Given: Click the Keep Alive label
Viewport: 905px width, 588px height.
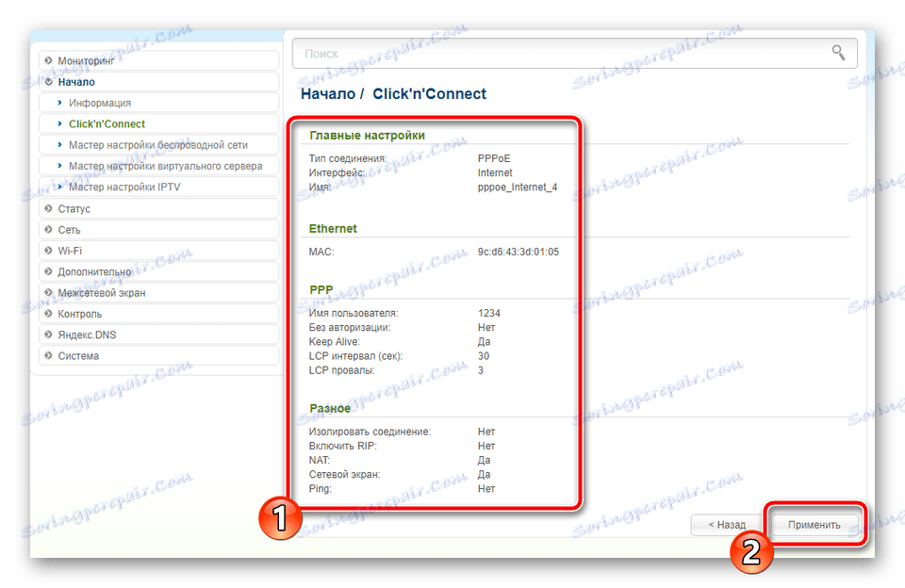Looking at the screenshot, I should coord(334,342).
